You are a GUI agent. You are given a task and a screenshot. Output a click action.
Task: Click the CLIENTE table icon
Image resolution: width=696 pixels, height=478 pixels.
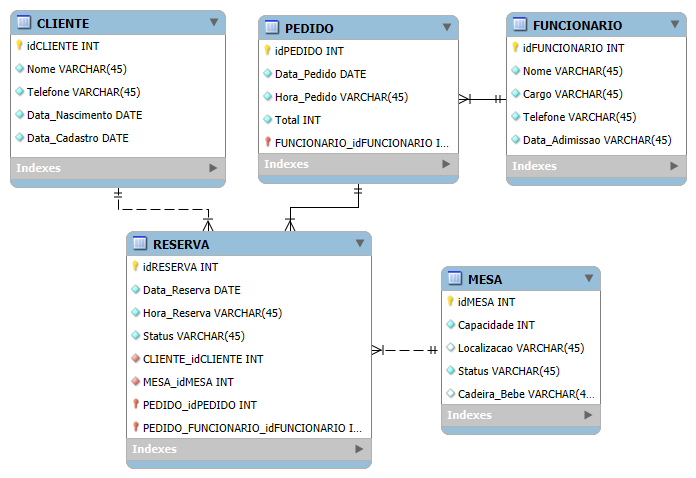24,22
